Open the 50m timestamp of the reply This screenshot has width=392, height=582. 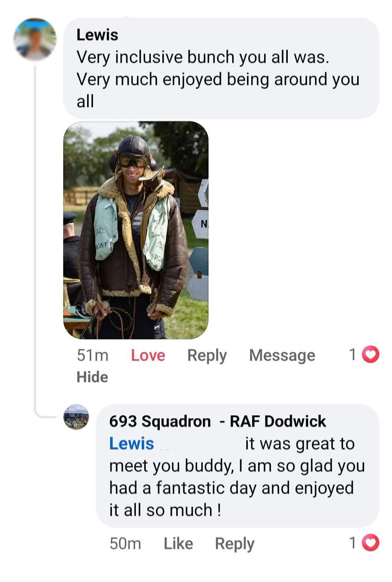tap(125, 544)
